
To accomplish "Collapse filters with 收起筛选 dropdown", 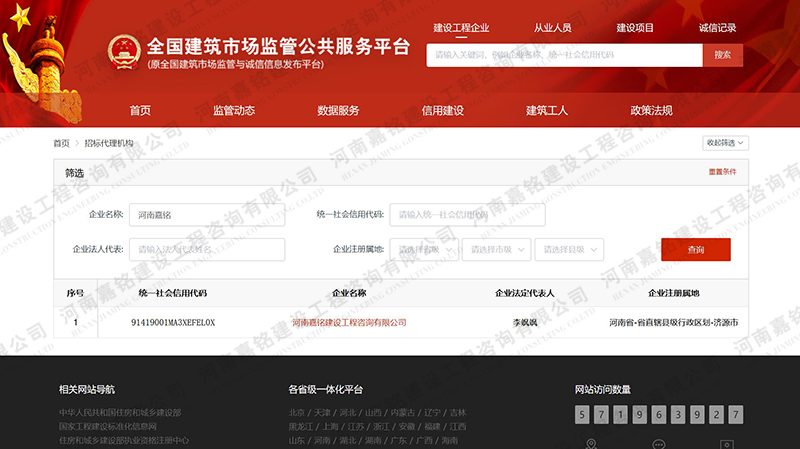I will coord(725,143).
